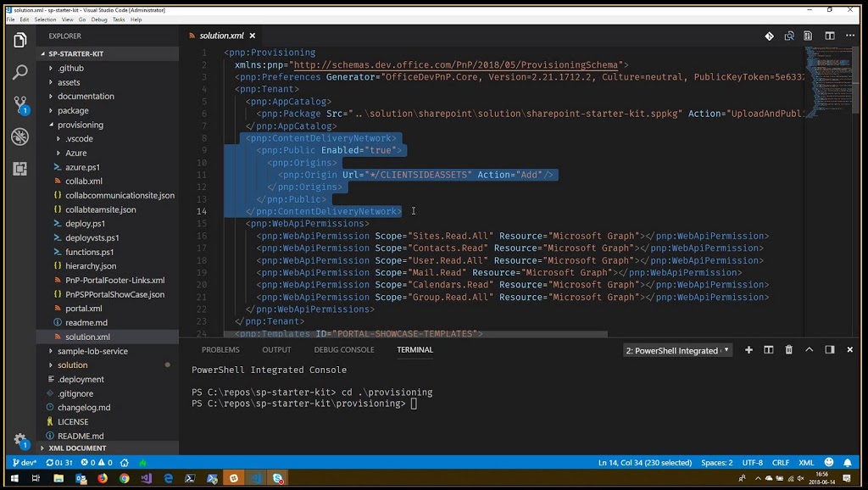Create a new terminal with plus icon
Screen dimensions: 868x490
pos(748,350)
